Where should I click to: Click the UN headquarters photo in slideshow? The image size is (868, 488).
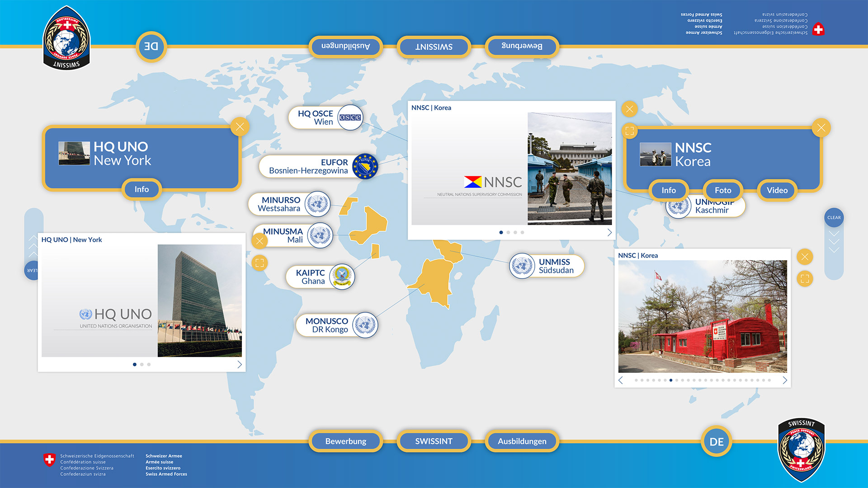pos(200,301)
